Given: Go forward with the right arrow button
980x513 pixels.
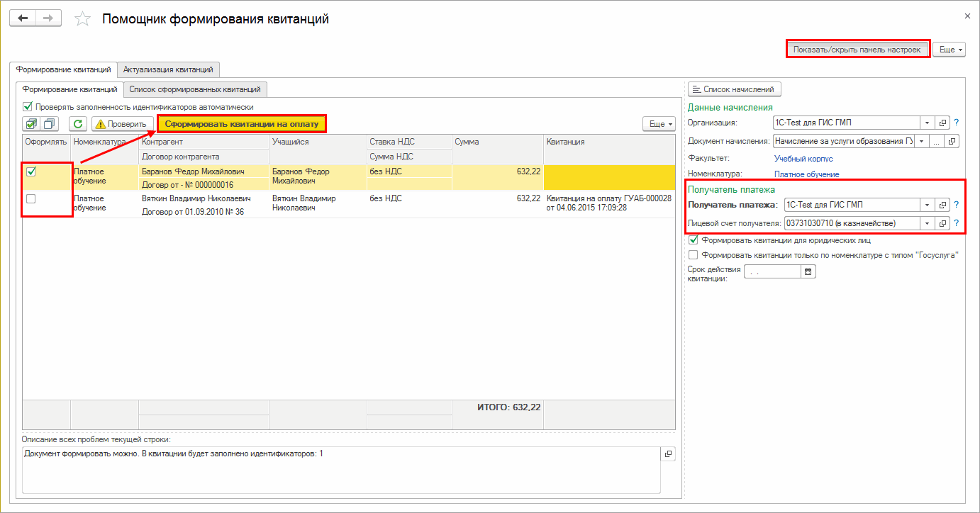Looking at the screenshot, I should (48, 18).
